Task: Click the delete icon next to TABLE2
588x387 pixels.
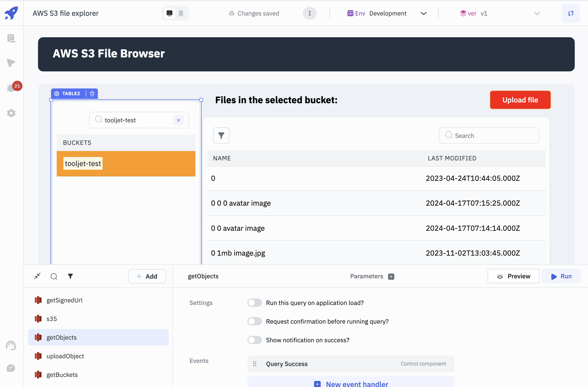Action: (x=92, y=93)
